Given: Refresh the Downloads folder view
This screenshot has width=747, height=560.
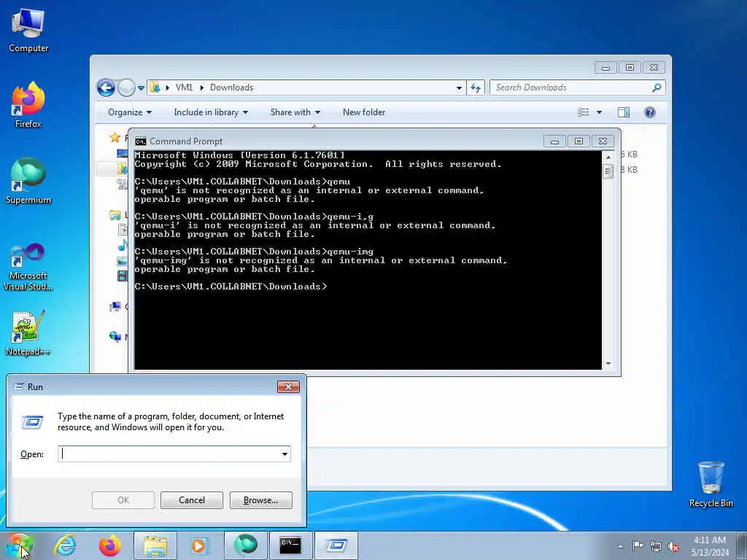Looking at the screenshot, I should [476, 87].
